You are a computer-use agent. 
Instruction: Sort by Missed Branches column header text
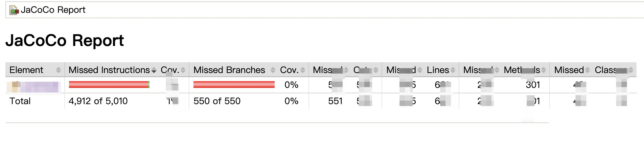pyautogui.click(x=229, y=70)
